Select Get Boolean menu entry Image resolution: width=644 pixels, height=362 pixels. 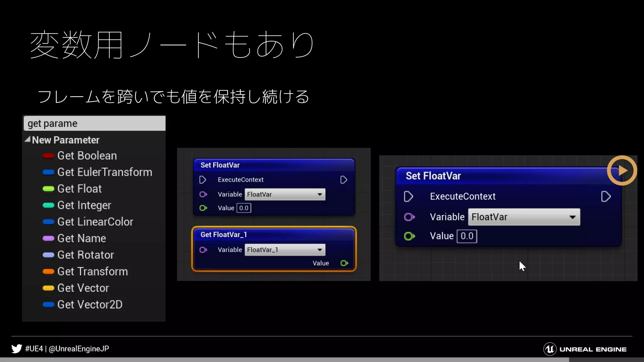point(87,156)
